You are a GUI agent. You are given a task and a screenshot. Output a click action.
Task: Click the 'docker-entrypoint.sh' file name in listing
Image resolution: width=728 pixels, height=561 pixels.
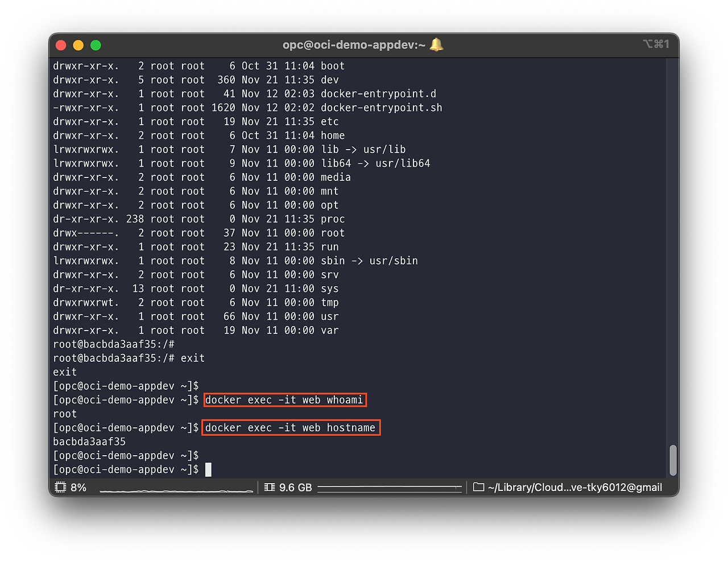pos(381,108)
